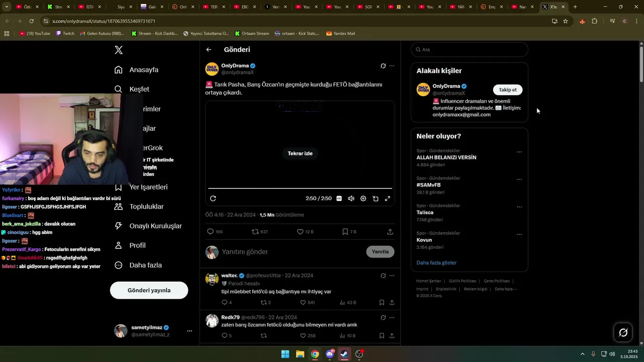The image size is (644, 362).
Task: Open options for Kovun trend
Action: pos(519,234)
